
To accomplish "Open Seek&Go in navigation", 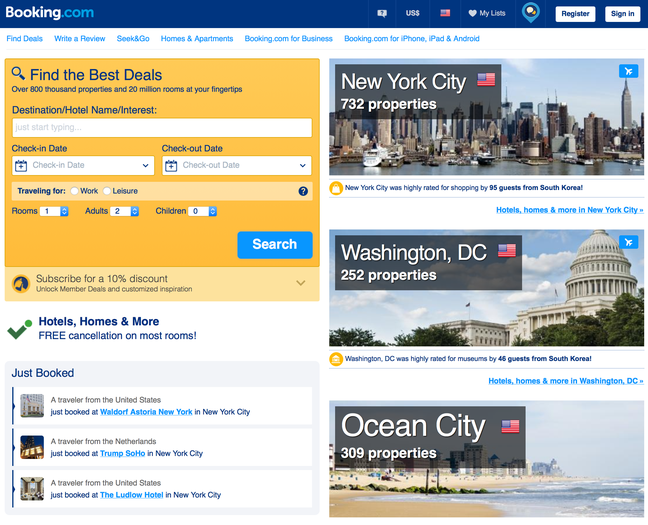I will tap(133, 38).
